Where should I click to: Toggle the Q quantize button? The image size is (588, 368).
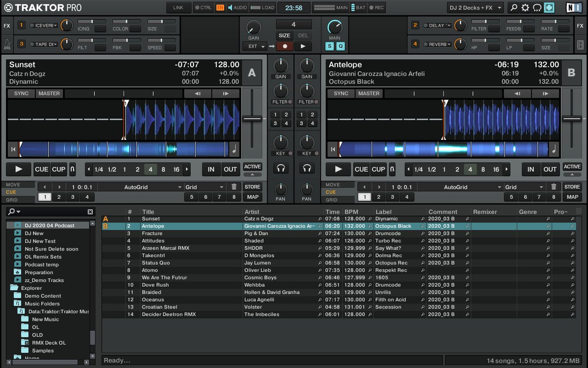point(340,46)
